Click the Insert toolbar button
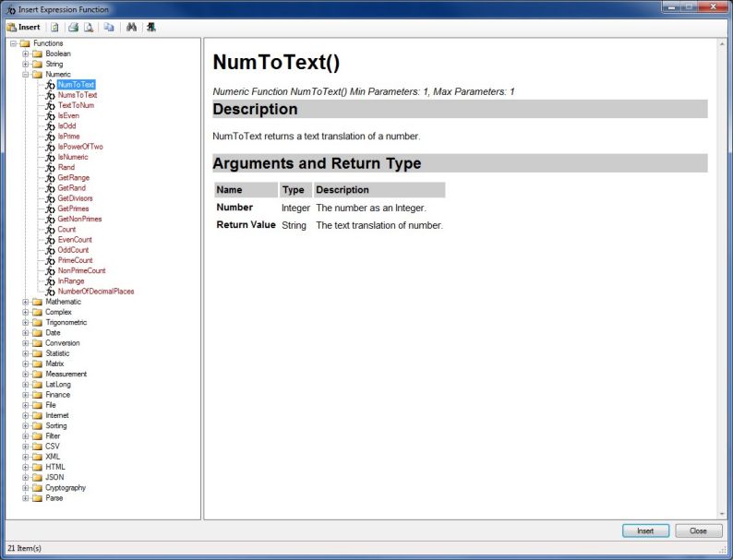 tap(23, 27)
